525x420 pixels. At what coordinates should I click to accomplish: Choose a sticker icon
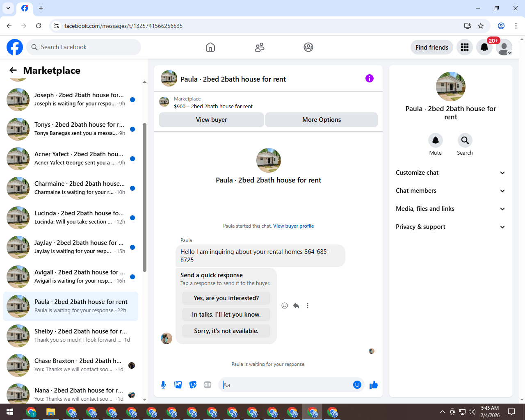(x=193, y=385)
